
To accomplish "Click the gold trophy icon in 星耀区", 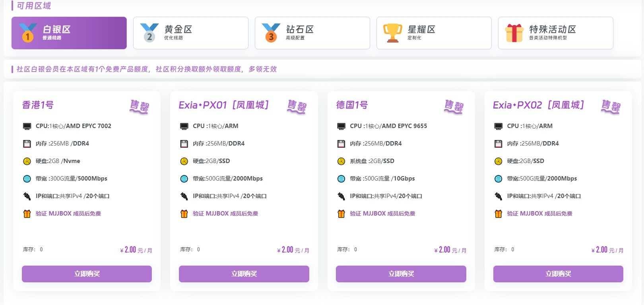I will [393, 33].
